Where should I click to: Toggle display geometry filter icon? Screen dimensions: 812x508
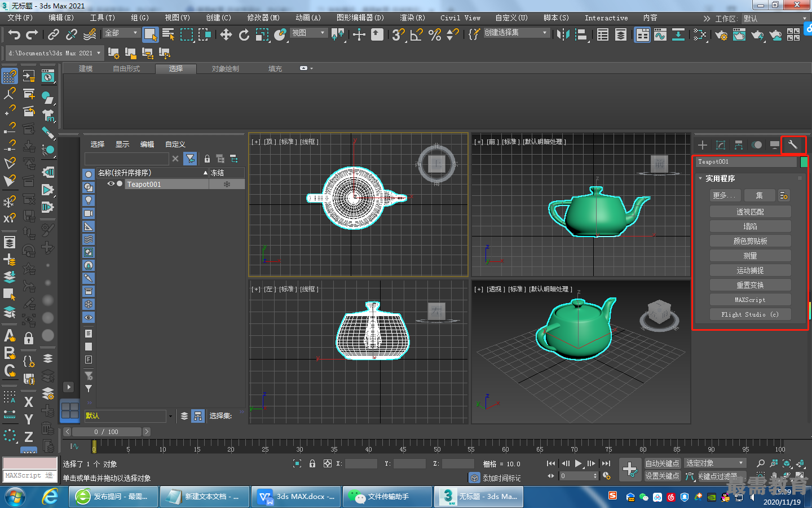pos(89,174)
